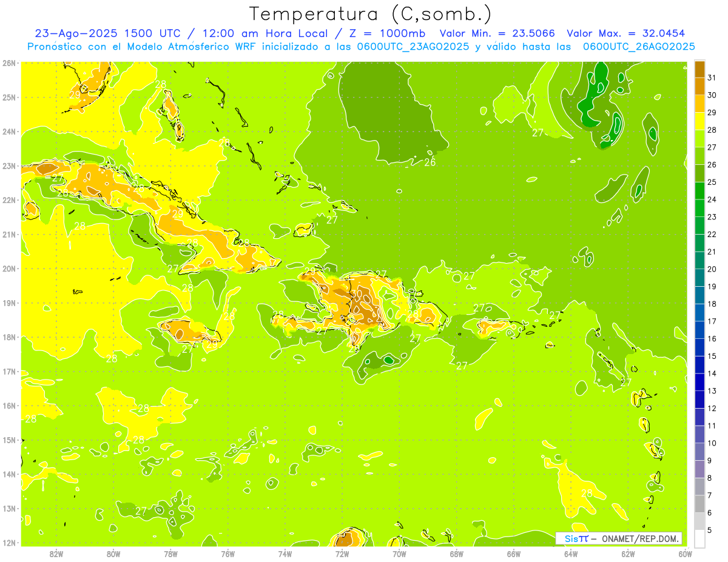
Task: Pick the purple swatch between 9 and 10
Action: click(699, 452)
